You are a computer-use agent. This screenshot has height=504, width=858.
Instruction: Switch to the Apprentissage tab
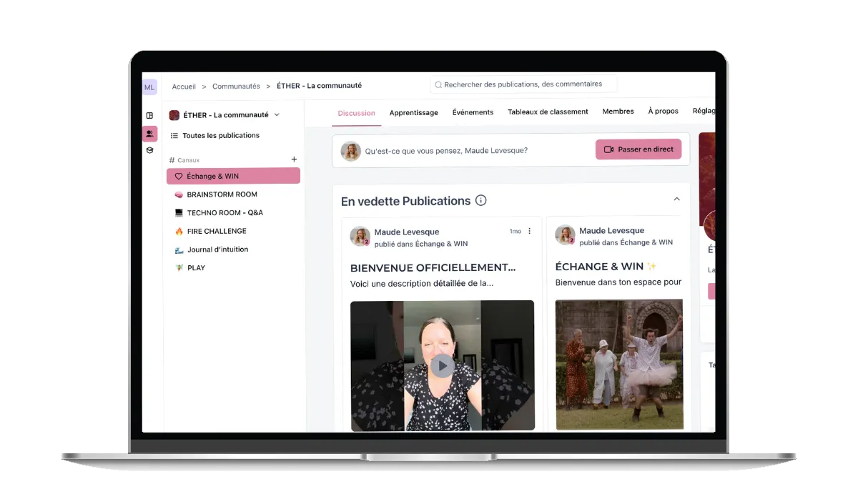pyautogui.click(x=414, y=112)
